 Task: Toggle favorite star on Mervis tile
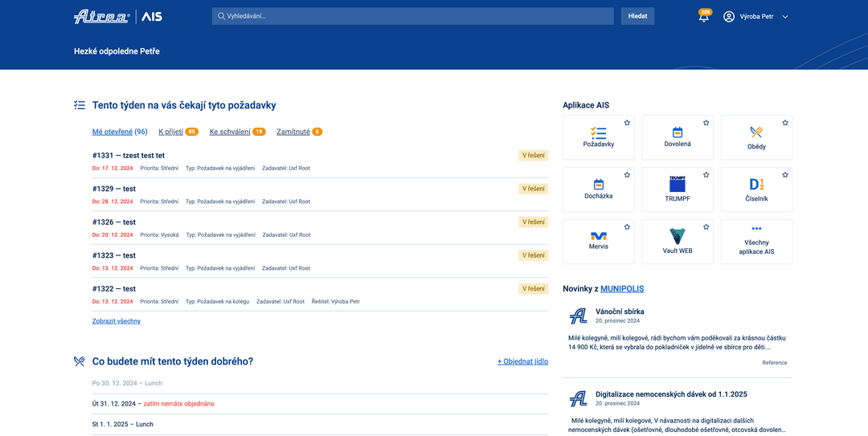[627, 227]
